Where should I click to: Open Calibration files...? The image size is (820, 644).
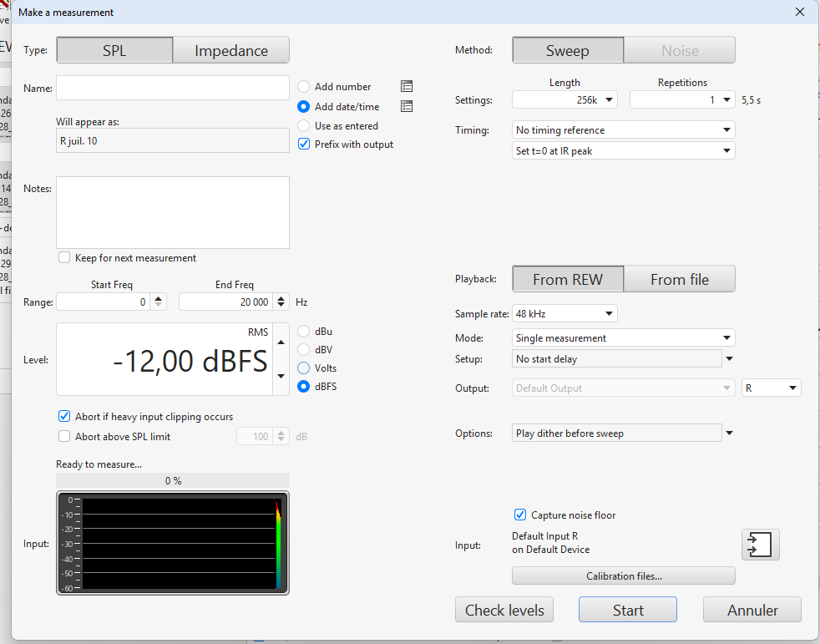(624, 576)
